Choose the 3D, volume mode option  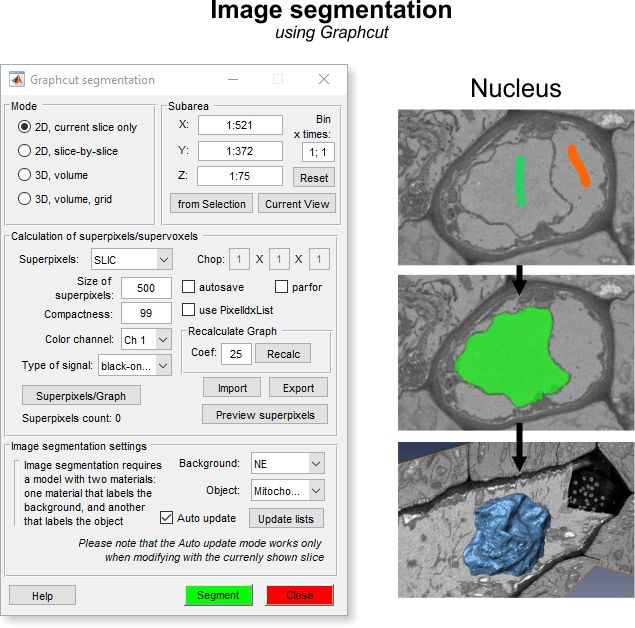pos(25,175)
